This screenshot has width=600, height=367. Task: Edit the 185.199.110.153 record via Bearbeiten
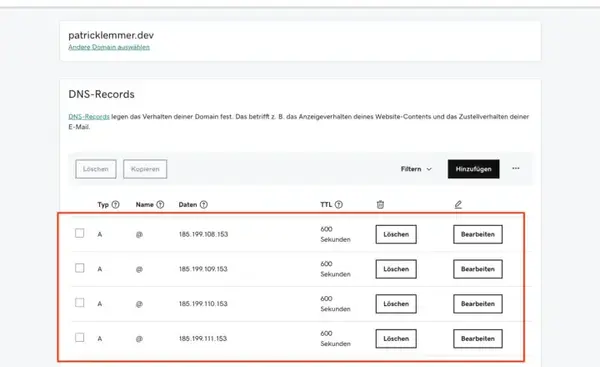coord(478,304)
